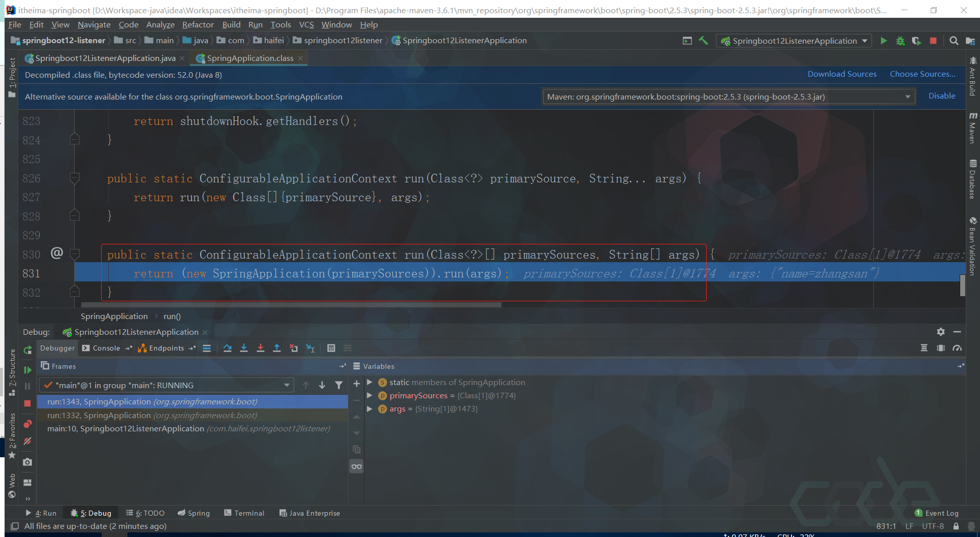The width and height of the screenshot is (980, 537).
Task: Expand the primarySources variable
Action: [370, 395]
